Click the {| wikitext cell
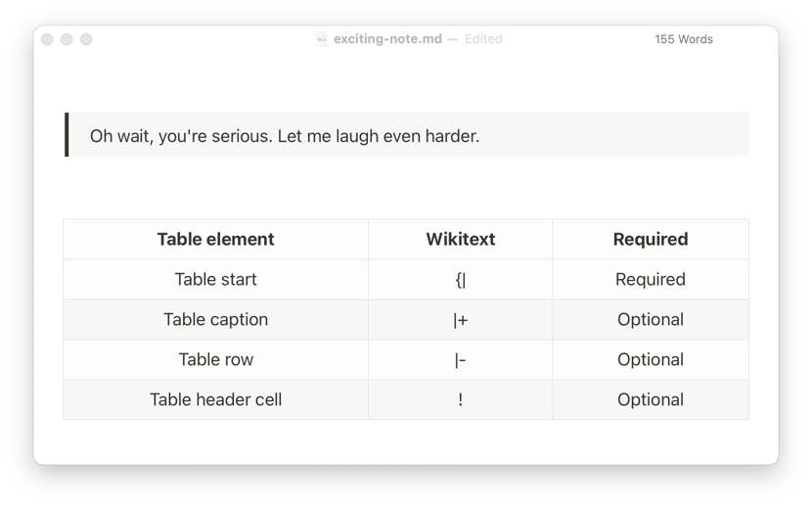The width and height of the screenshot is (812, 506). [x=461, y=279]
